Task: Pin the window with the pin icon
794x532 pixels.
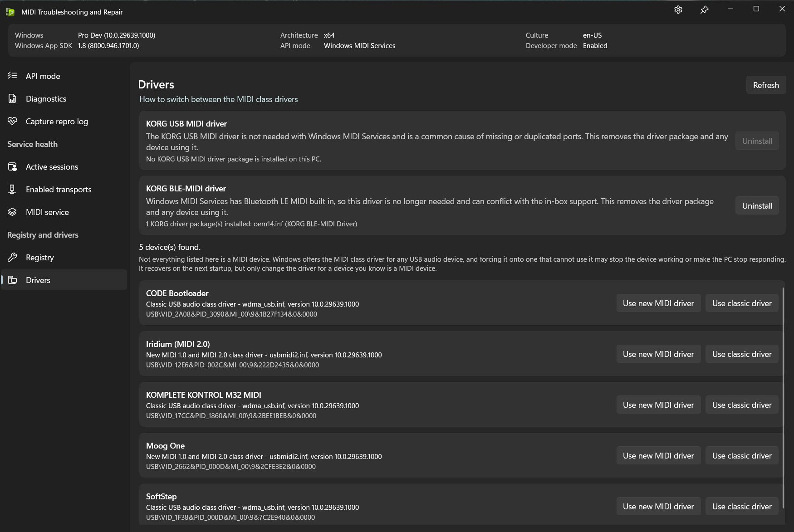Action: pos(704,10)
